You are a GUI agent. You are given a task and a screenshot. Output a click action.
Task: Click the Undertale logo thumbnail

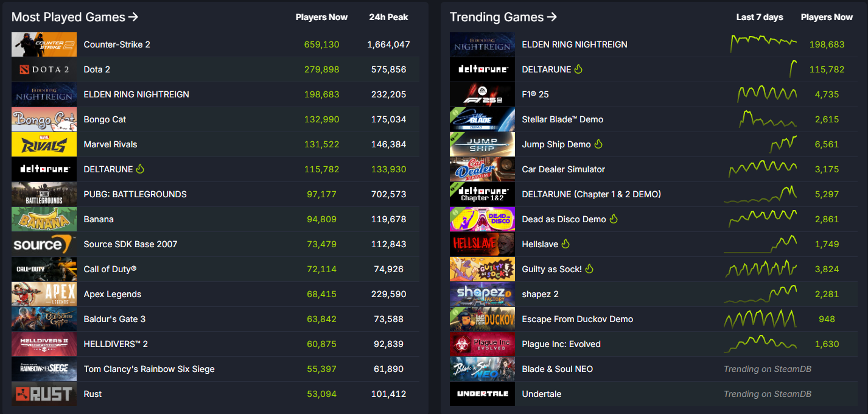(x=482, y=394)
